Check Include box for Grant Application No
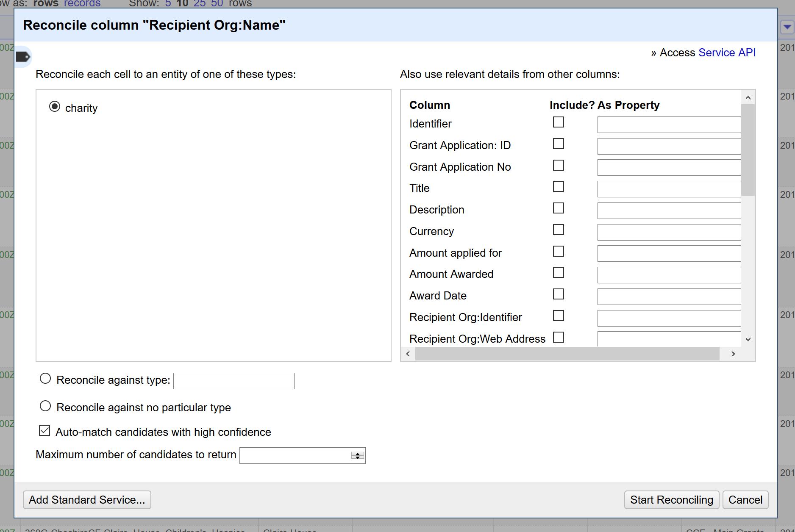The image size is (795, 532). click(x=559, y=165)
